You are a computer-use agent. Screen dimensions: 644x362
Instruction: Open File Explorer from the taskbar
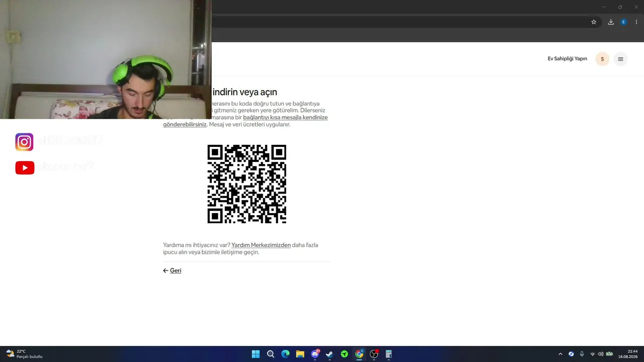300,354
